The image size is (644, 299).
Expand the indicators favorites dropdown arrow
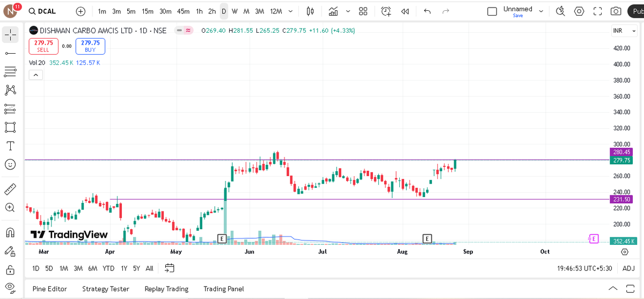(348, 11)
